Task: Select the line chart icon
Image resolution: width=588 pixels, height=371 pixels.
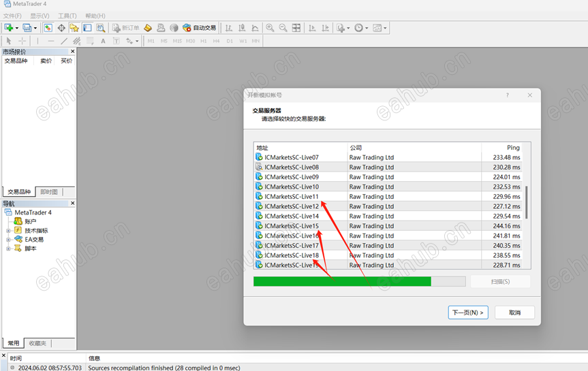Action: (x=255, y=28)
